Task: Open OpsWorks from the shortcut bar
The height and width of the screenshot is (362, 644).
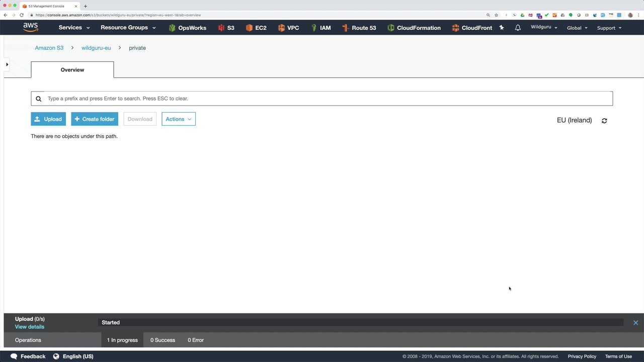Action: click(x=187, y=28)
